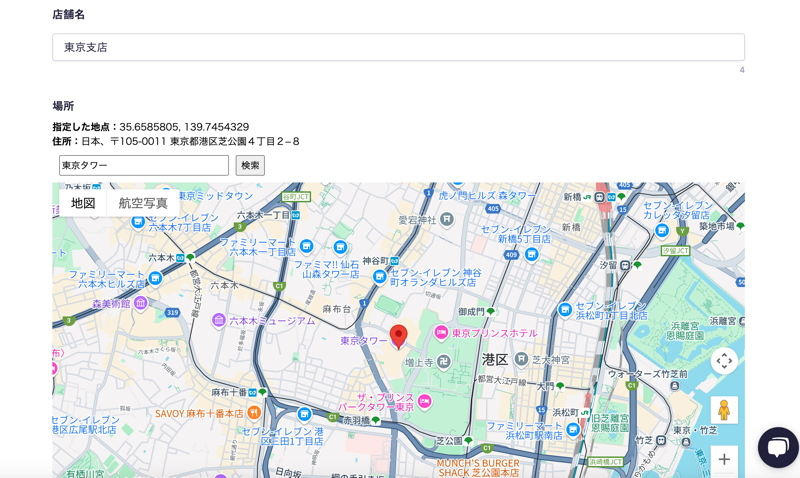Click the 検索 search button
800x478 pixels.
250,165
